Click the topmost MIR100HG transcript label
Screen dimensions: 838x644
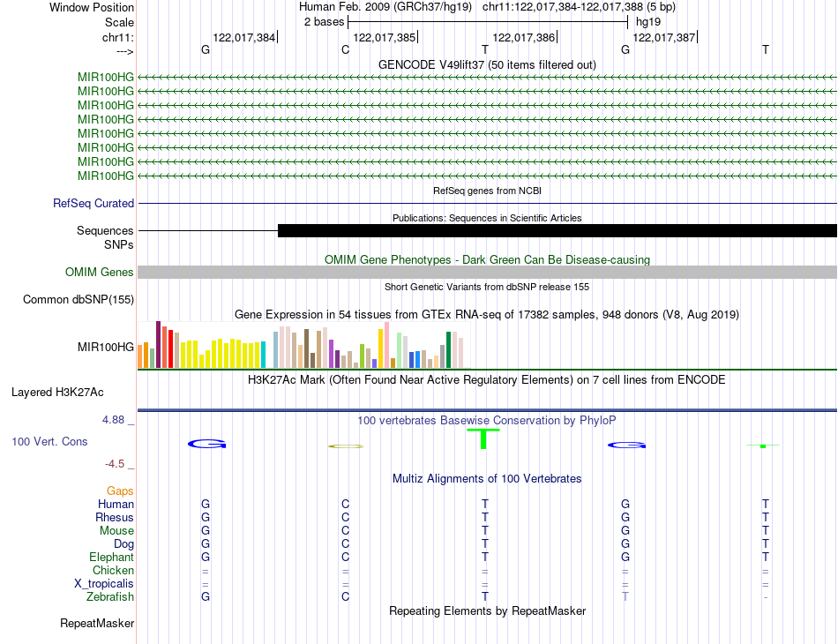pyautogui.click(x=105, y=77)
